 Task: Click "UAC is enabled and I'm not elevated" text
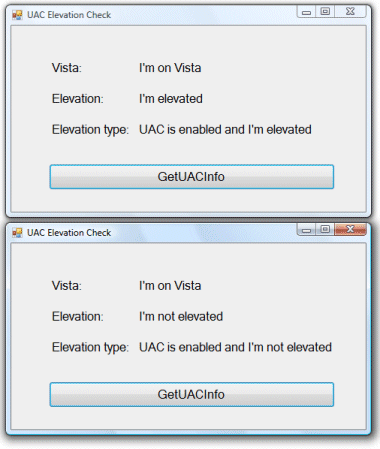pyautogui.click(x=235, y=347)
